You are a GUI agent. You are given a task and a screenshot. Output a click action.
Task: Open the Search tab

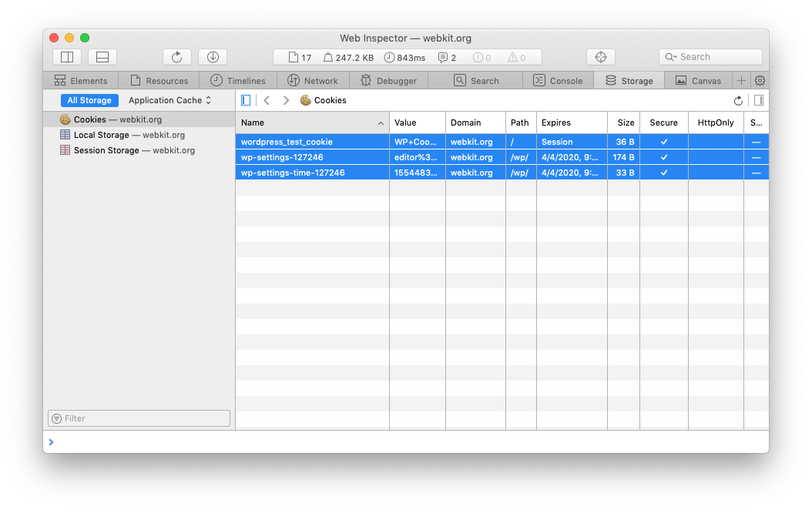[x=476, y=81]
